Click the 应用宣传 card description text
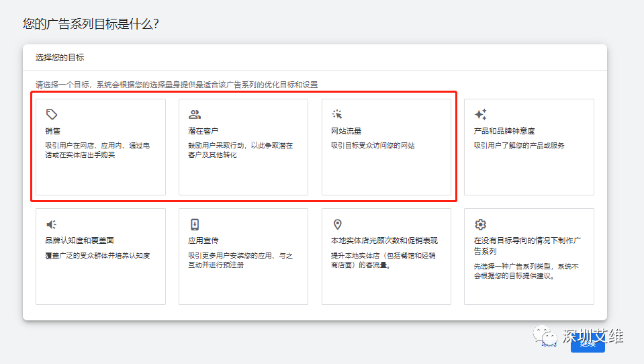644x364 pixels. coord(240,260)
